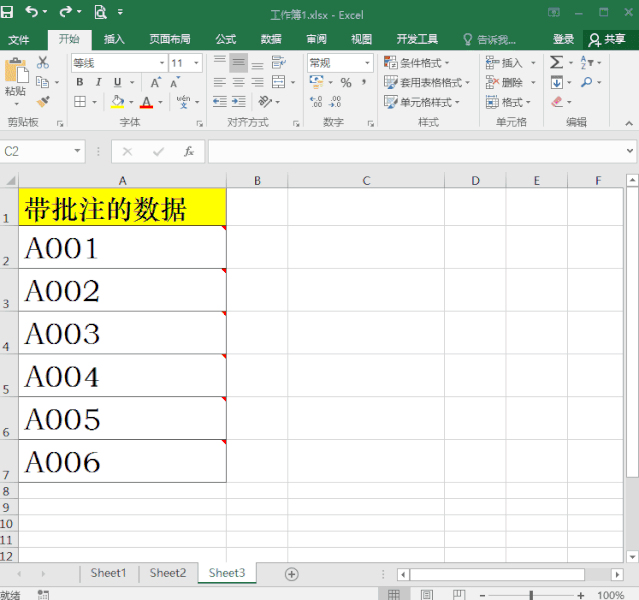Switch to Sheet1 tab
This screenshot has height=600, width=639.
coord(108,573)
